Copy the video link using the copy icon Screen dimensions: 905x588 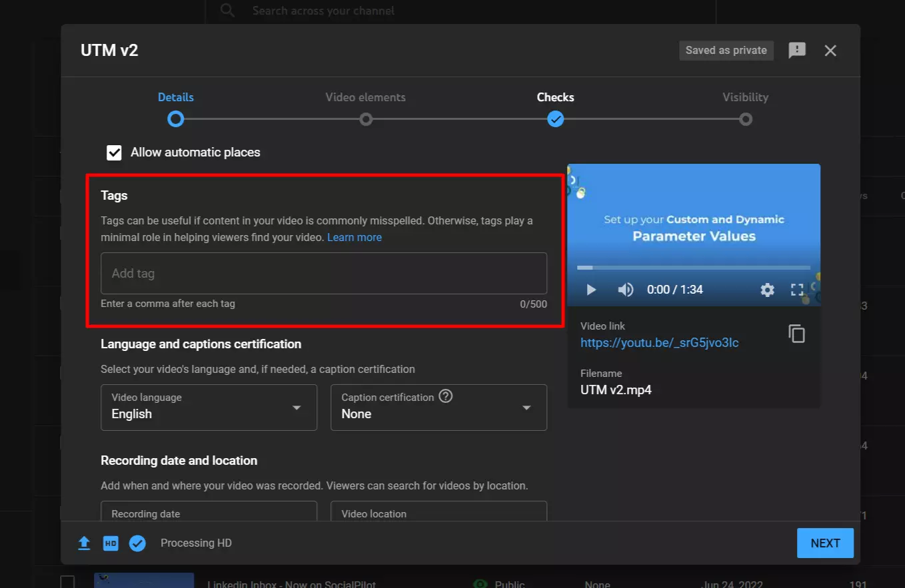[x=796, y=334]
